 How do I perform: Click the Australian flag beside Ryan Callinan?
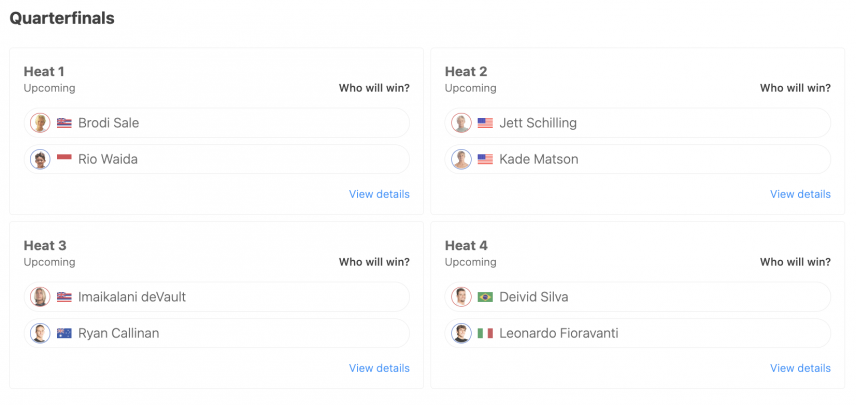coord(64,333)
